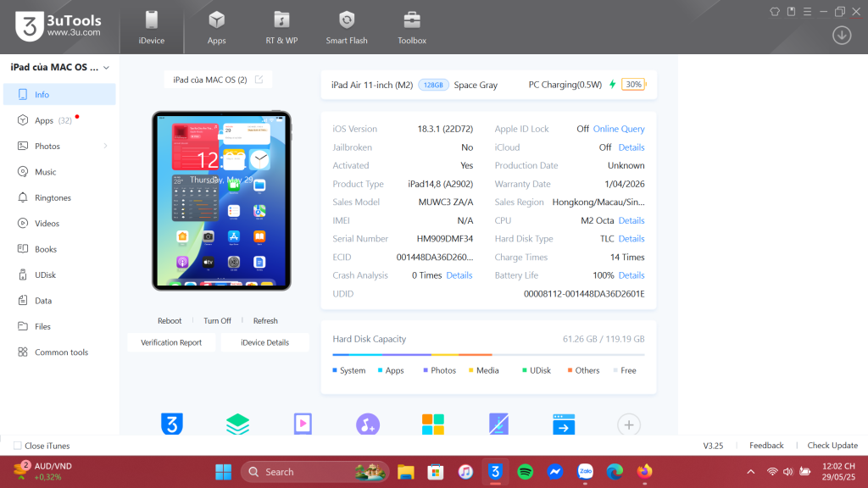Image resolution: width=868 pixels, height=488 pixels.
Task: Click the 3uTools logo
Action: tap(58, 26)
